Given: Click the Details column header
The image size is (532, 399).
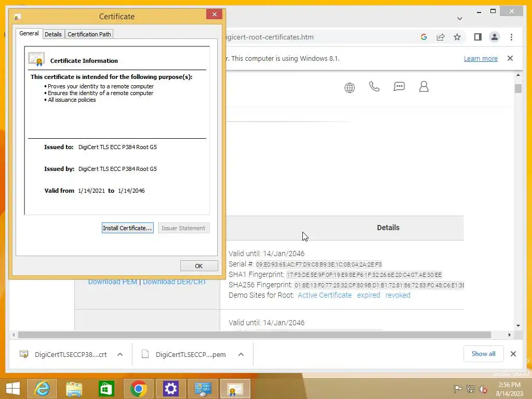Looking at the screenshot, I should (x=388, y=228).
